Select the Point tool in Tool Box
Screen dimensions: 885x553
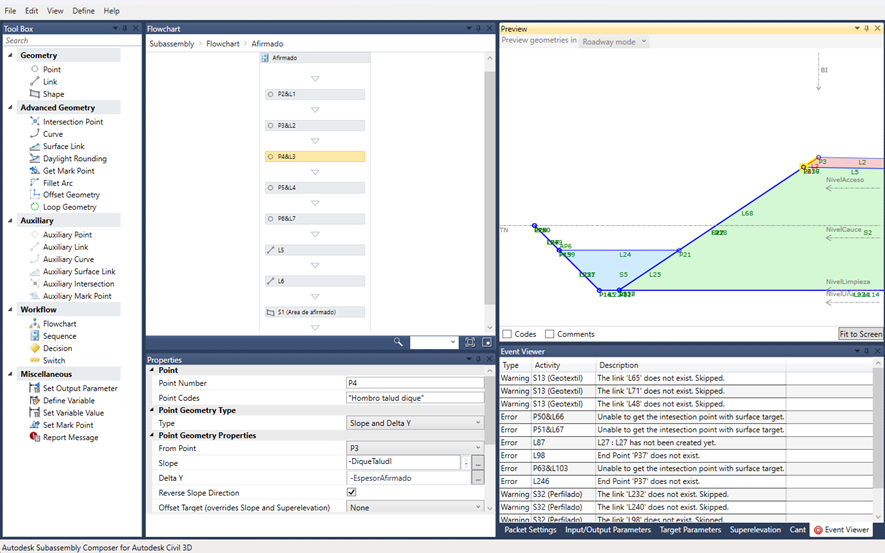pyautogui.click(x=51, y=69)
